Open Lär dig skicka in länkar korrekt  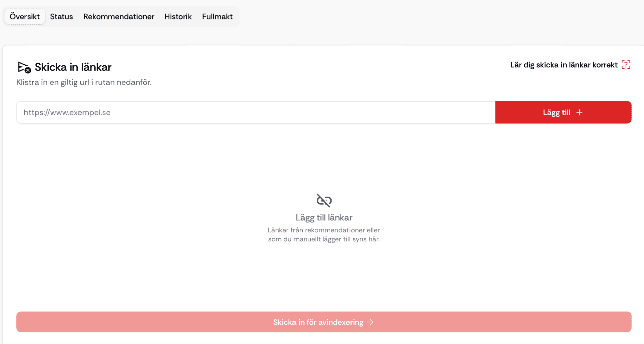[563, 65]
